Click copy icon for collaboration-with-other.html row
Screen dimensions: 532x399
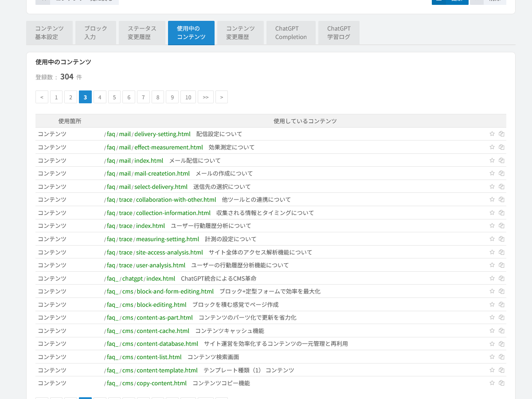pyautogui.click(x=501, y=199)
